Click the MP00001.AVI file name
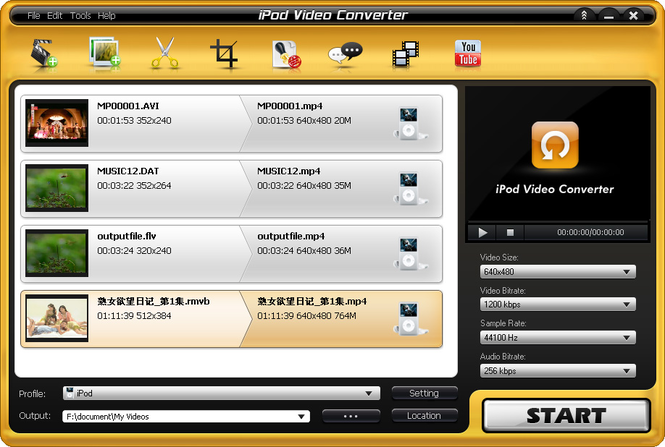 coord(128,106)
